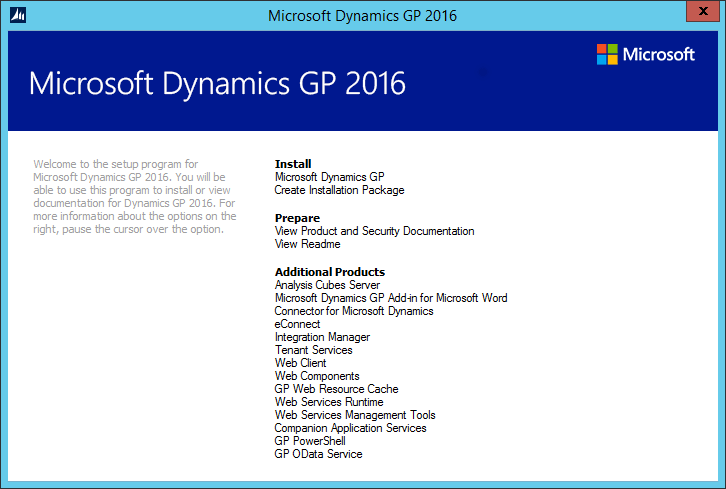The height and width of the screenshot is (489, 726).
Task: Select Microsoft Dynamics GP Add-in for Microsoft Word
Action: pyautogui.click(x=391, y=298)
